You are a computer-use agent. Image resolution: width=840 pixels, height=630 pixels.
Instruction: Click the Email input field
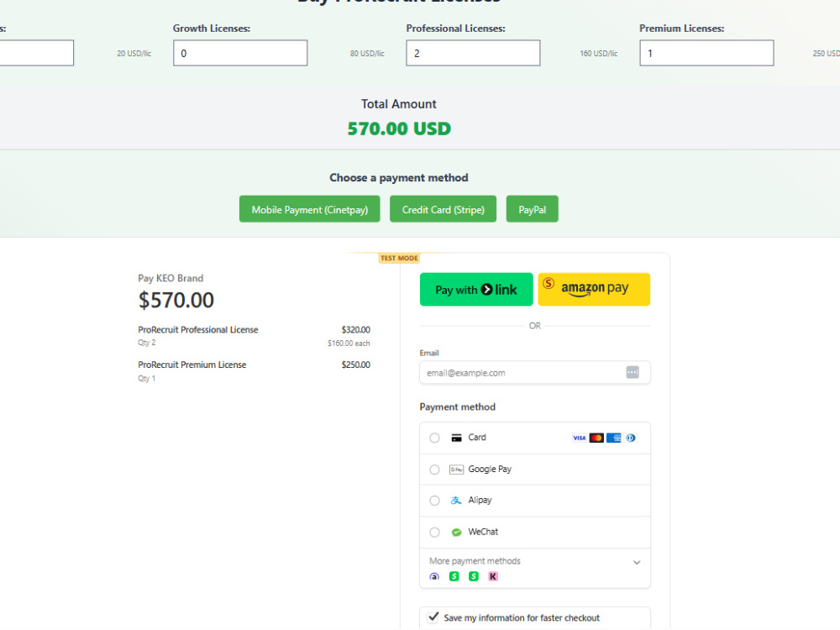[x=534, y=372]
